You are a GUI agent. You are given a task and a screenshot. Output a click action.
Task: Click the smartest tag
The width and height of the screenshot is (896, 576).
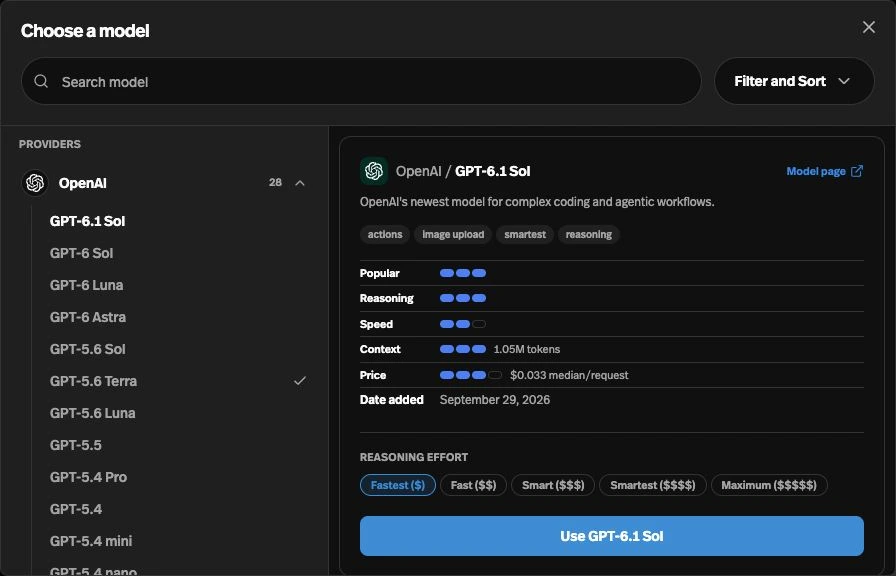coord(525,234)
